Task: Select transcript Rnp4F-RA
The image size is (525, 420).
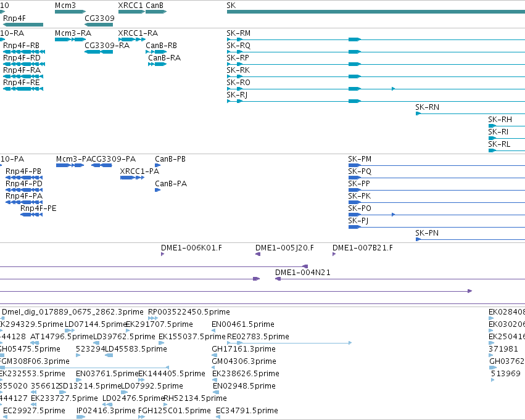Action: [x=23, y=76]
